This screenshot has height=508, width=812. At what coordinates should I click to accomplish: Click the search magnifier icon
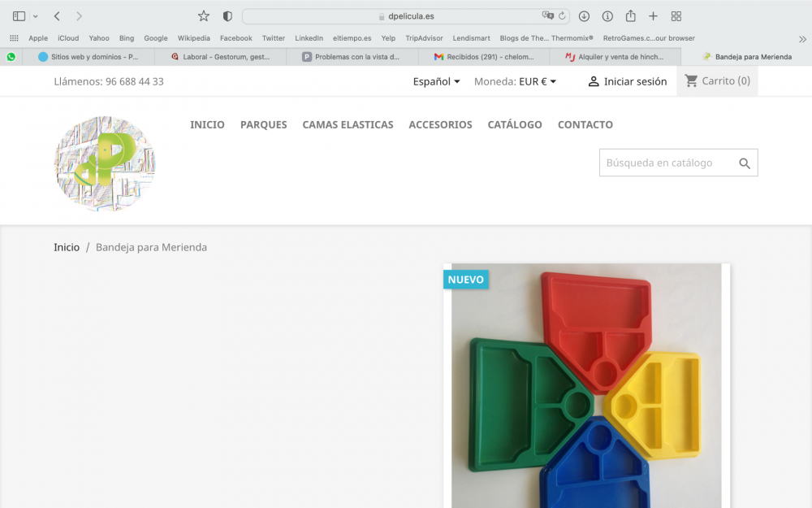[x=745, y=163]
